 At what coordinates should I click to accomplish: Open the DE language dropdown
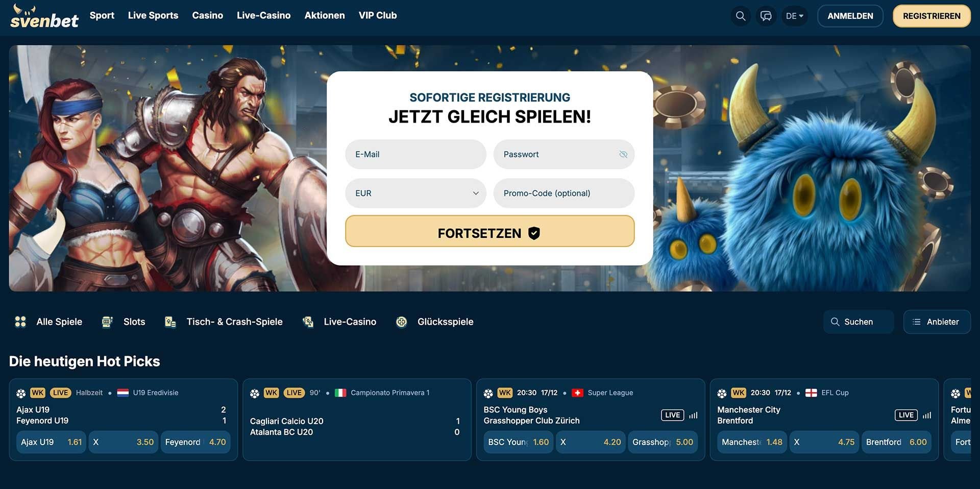coord(794,16)
